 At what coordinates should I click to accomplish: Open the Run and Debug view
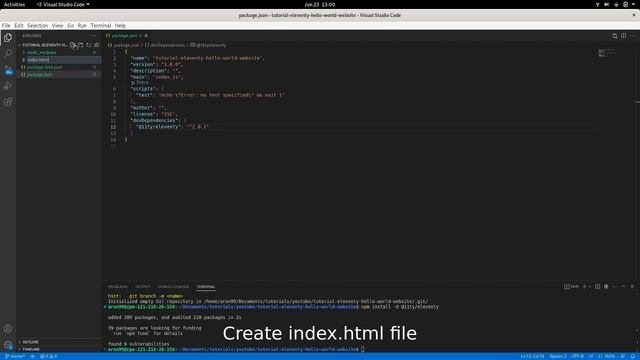click(x=8, y=86)
